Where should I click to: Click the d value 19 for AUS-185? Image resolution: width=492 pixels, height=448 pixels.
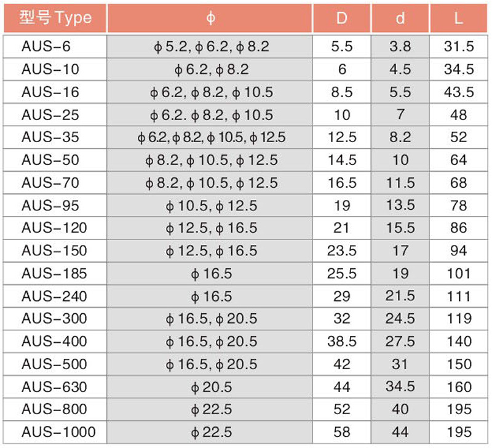click(x=400, y=273)
